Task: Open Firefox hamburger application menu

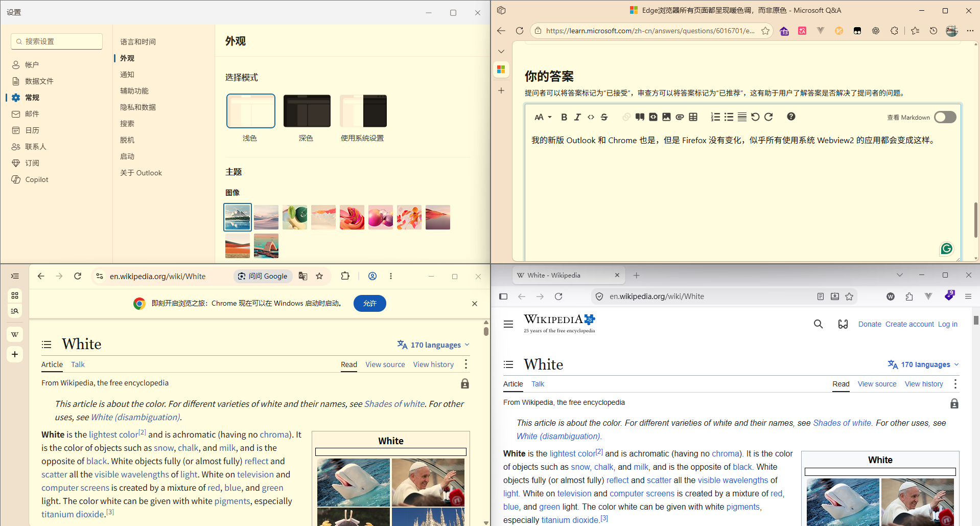Action: [968, 296]
